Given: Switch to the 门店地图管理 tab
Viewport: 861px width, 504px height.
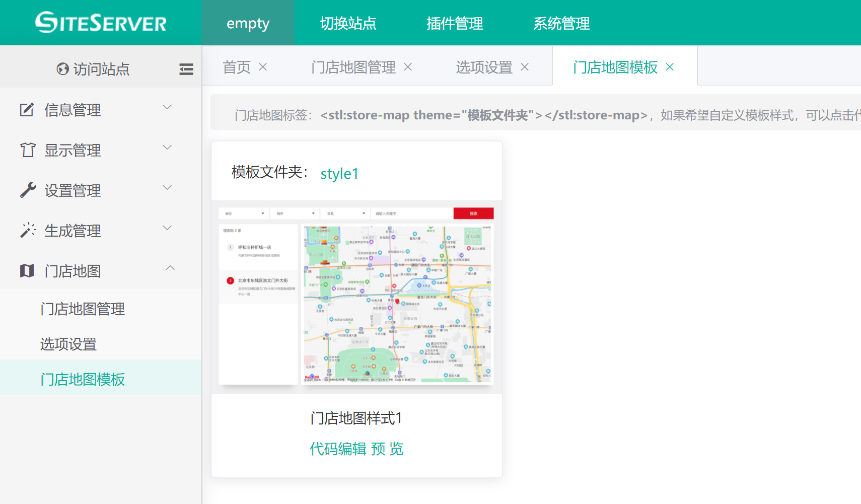Looking at the screenshot, I should click(x=353, y=67).
